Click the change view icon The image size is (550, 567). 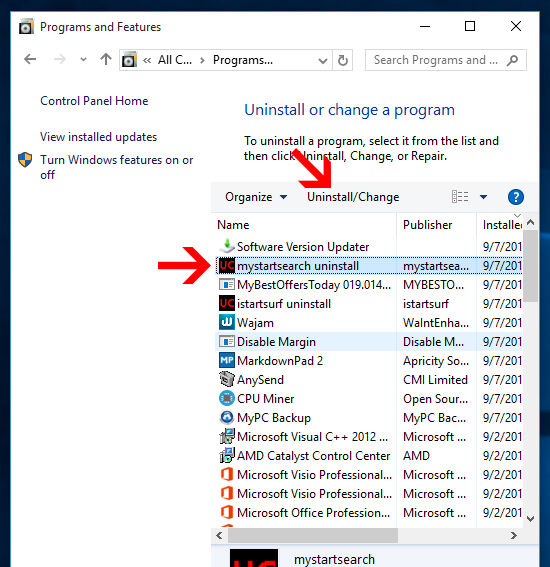coord(460,197)
